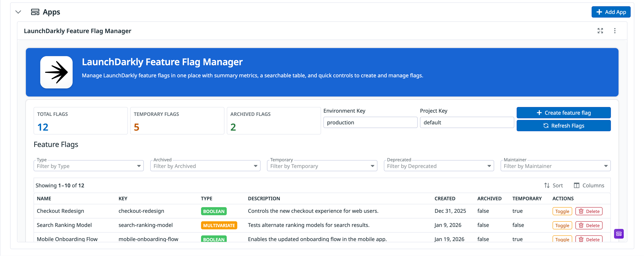
Task: Click the Refresh Flags button
Action: 563,126
